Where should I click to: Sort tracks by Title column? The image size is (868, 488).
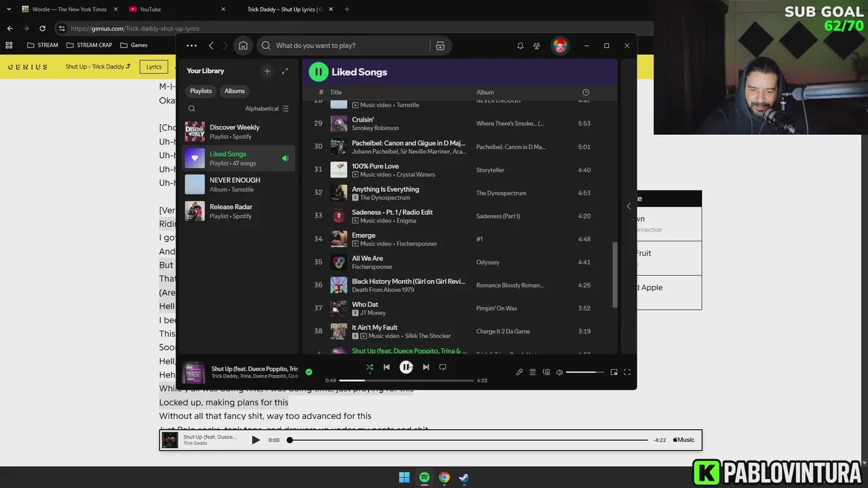pyautogui.click(x=336, y=92)
